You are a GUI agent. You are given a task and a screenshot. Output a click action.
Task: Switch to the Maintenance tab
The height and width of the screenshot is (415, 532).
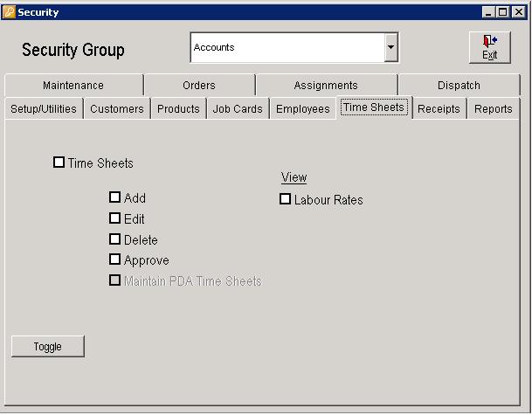click(73, 86)
